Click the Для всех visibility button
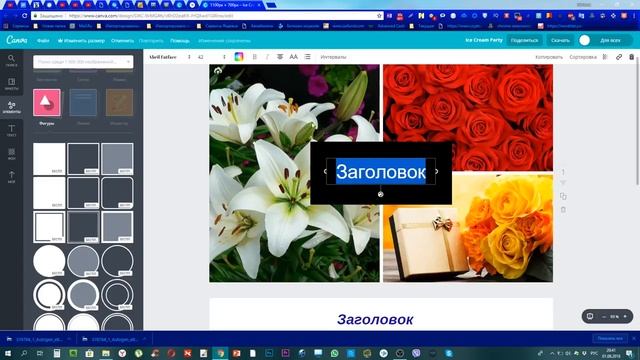This screenshot has height=360, width=640. tap(610, 40)
